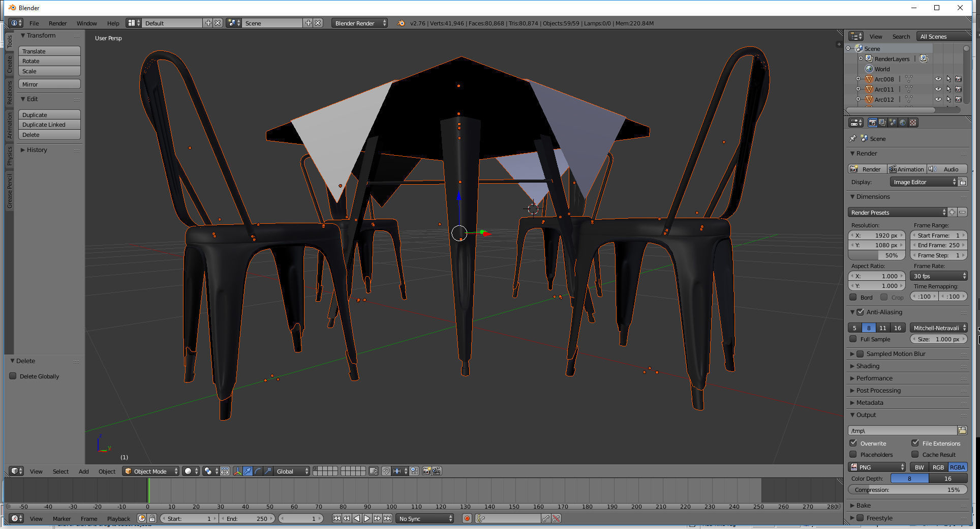Toggle the 3D manipulator widget icon
Viewport: 980px width, 529px height.
237,471
